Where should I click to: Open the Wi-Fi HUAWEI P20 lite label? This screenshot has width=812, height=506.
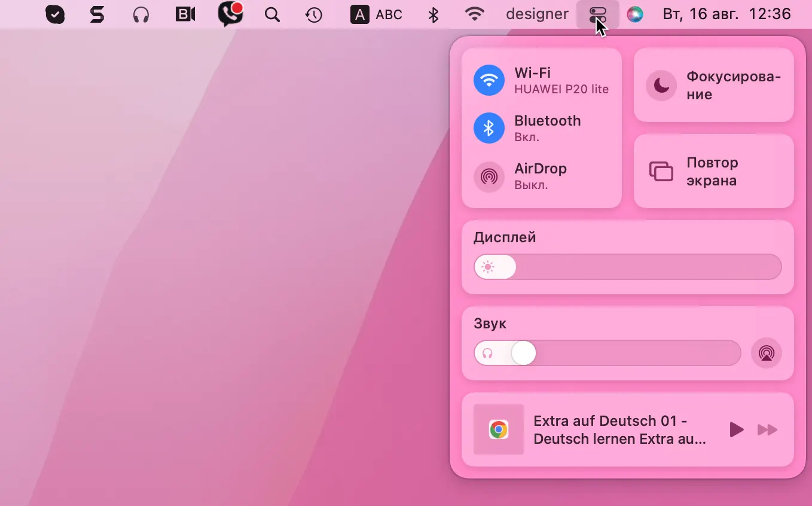[x=561, y=81]
